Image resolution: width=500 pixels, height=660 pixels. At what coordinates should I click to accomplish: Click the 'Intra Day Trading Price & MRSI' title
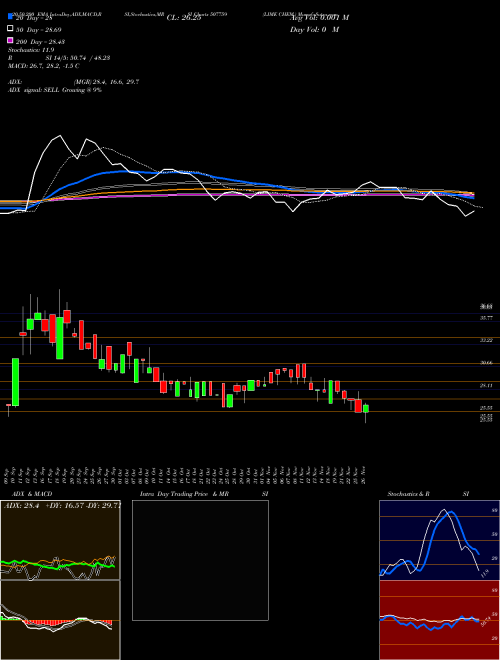click(x=204, y=494)
